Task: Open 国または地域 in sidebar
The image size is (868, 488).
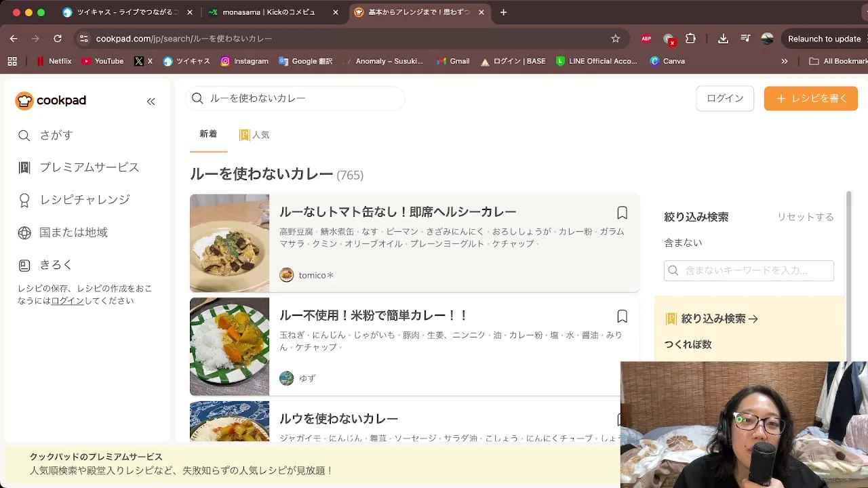Action: click(63, 232)
